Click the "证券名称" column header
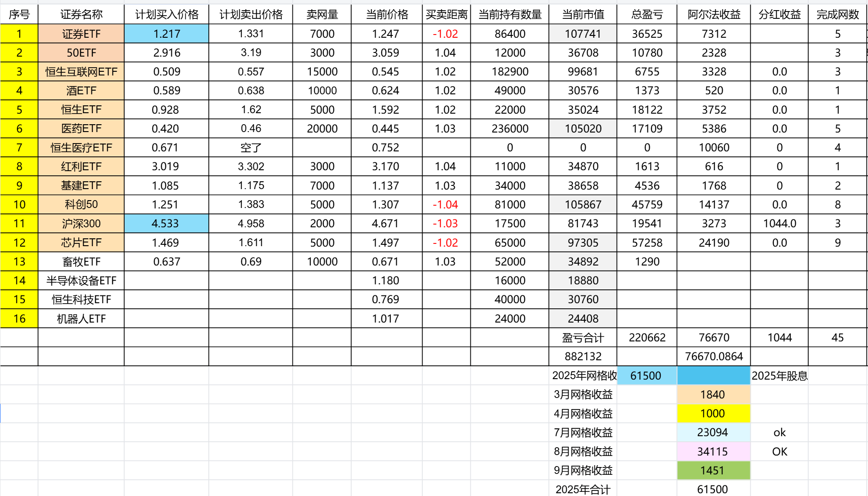Viewport: 868px width, 496px height. click(x=81, y=15)
